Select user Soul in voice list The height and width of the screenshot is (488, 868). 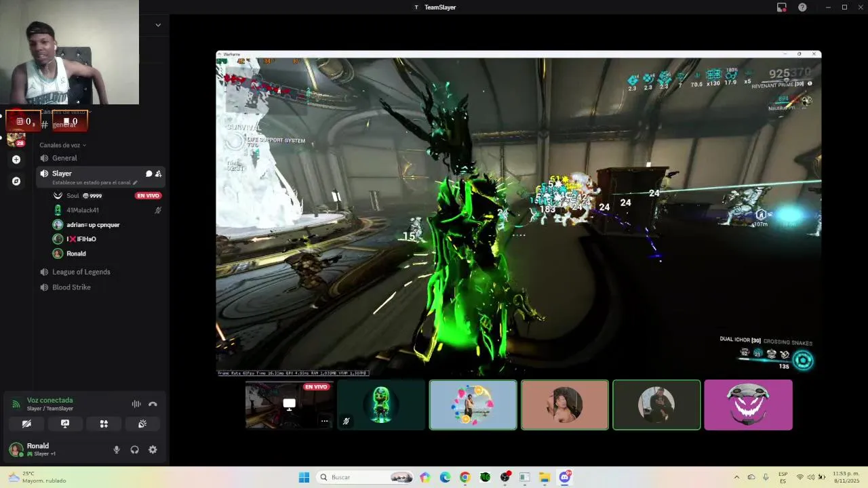click(73, 196)
